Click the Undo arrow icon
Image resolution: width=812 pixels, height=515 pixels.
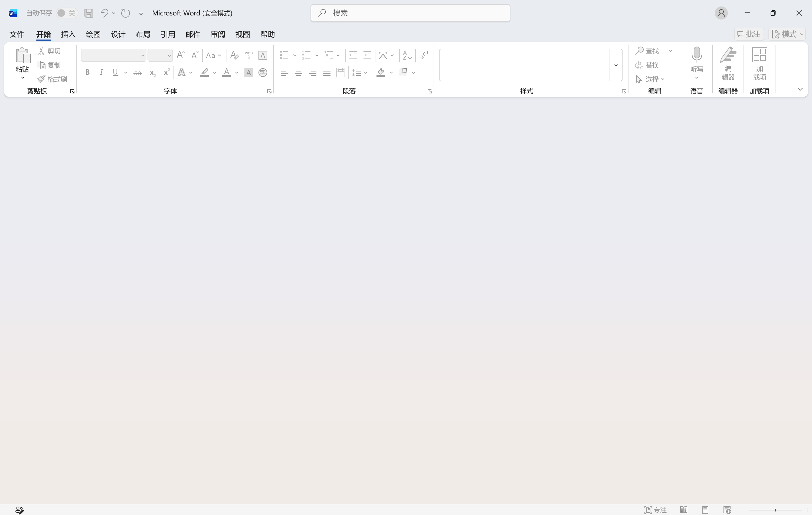coord(104,13)
